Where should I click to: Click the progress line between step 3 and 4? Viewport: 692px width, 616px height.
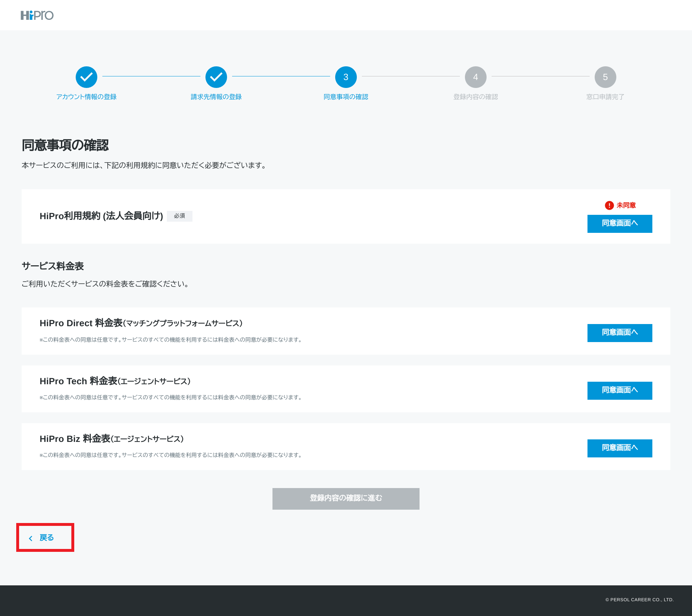pos(411,77)
